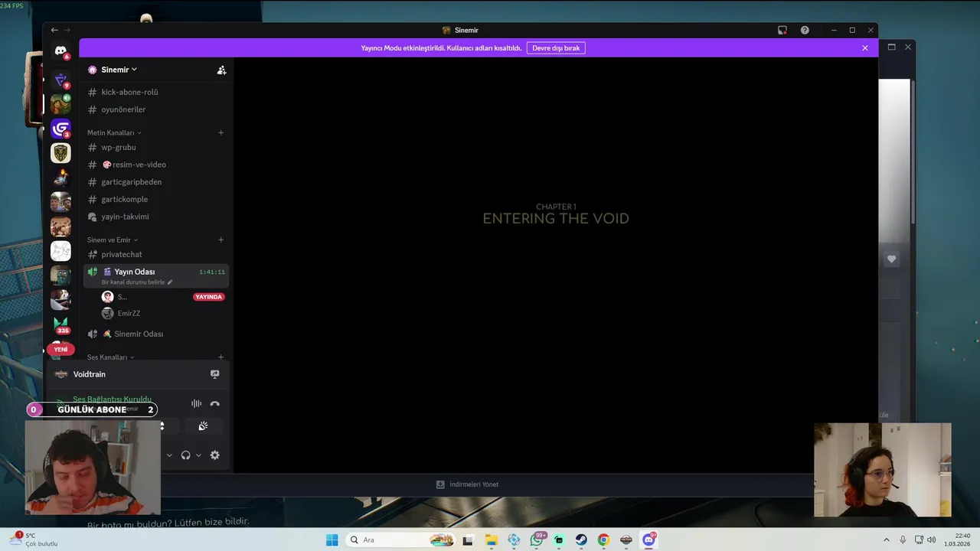Open Discord taskbar icon

[x=649, y=540]
